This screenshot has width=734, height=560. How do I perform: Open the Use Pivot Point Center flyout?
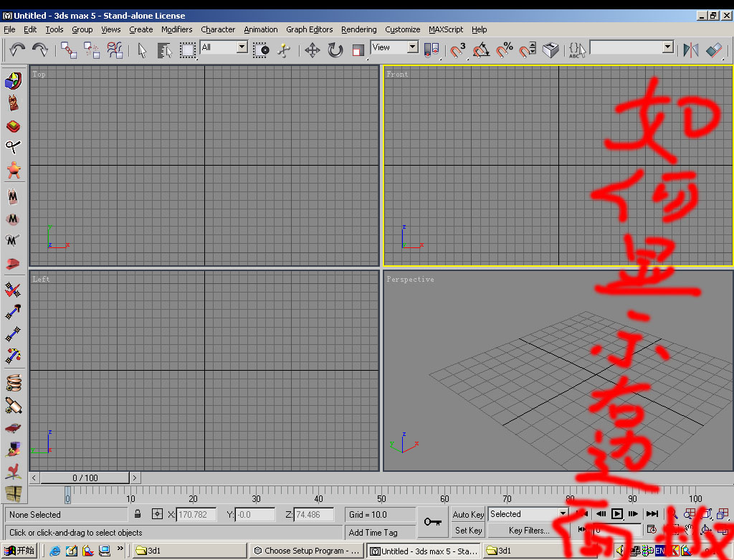click(431, 49)
